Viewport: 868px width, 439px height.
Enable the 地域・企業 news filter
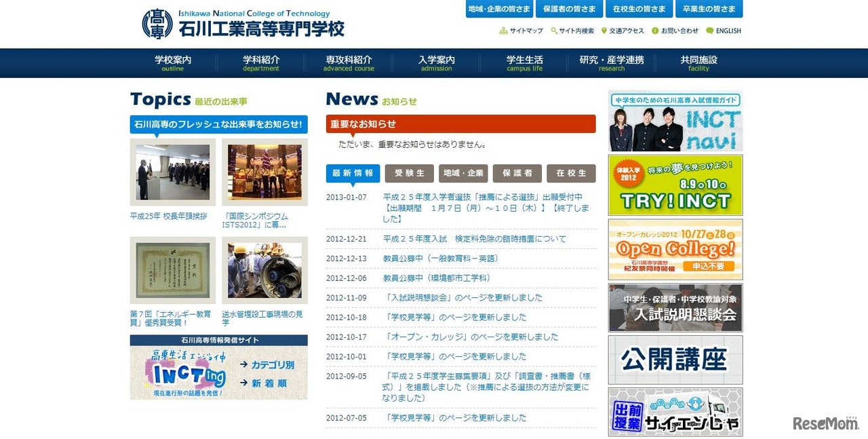coord(463,173)
